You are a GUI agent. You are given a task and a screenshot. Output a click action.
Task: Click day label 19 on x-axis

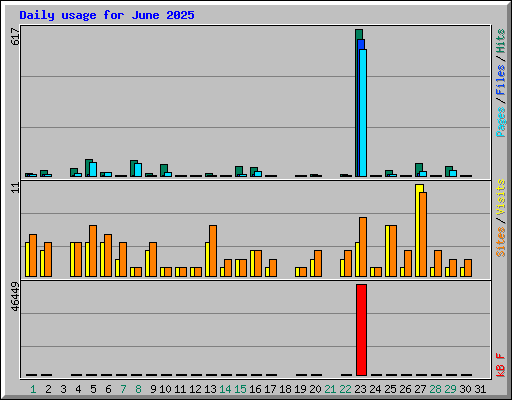pos(300,389)
